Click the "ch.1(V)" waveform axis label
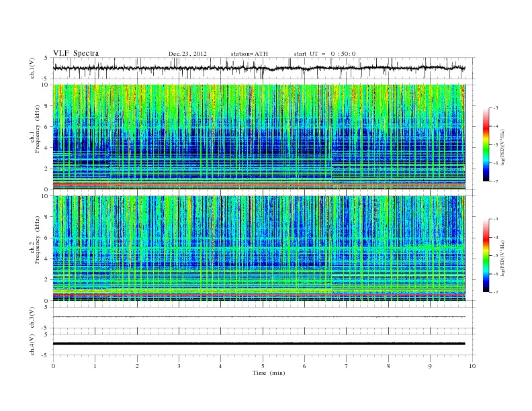This screenshot has width=532, height=411. click(x=32, y=68)
